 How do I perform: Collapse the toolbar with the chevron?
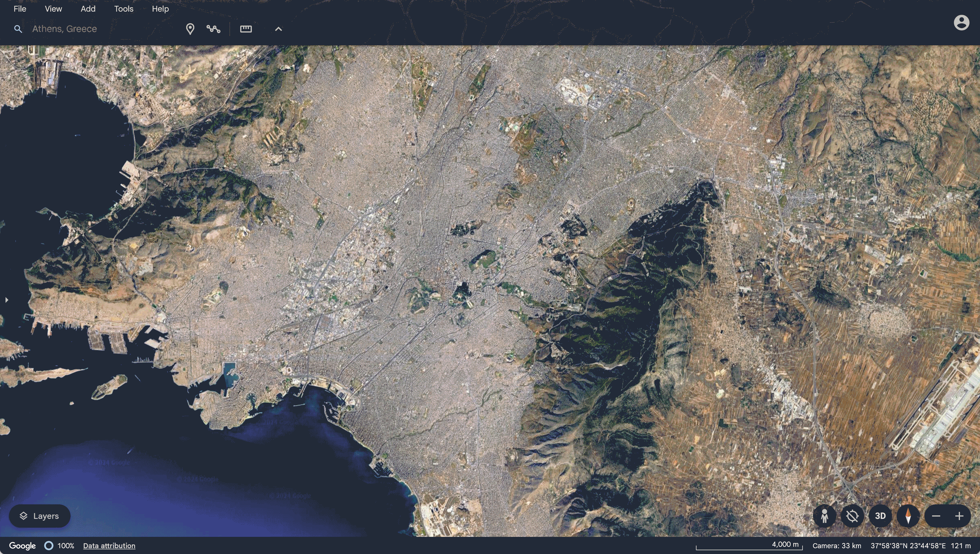point(278,29)
